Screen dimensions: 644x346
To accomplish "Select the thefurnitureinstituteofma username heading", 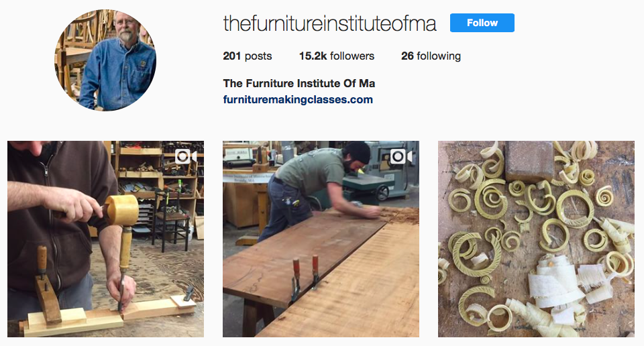I will coord(329,23).
